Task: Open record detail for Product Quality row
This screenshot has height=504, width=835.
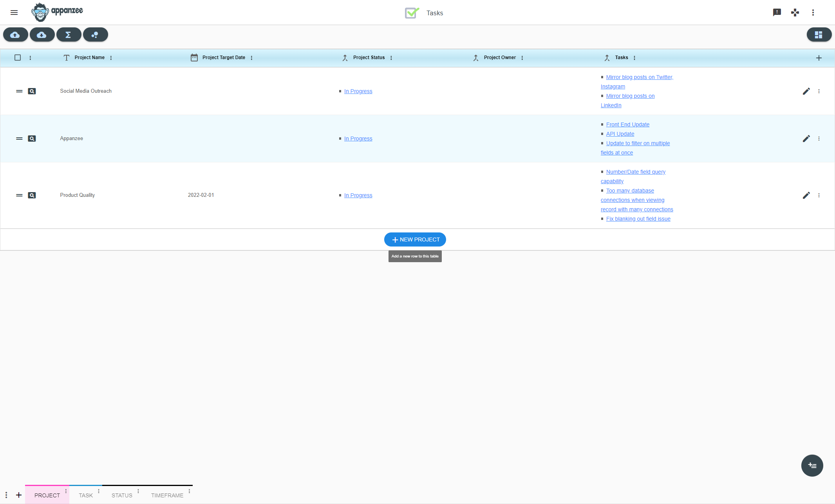Action: (x=32, y=195)
